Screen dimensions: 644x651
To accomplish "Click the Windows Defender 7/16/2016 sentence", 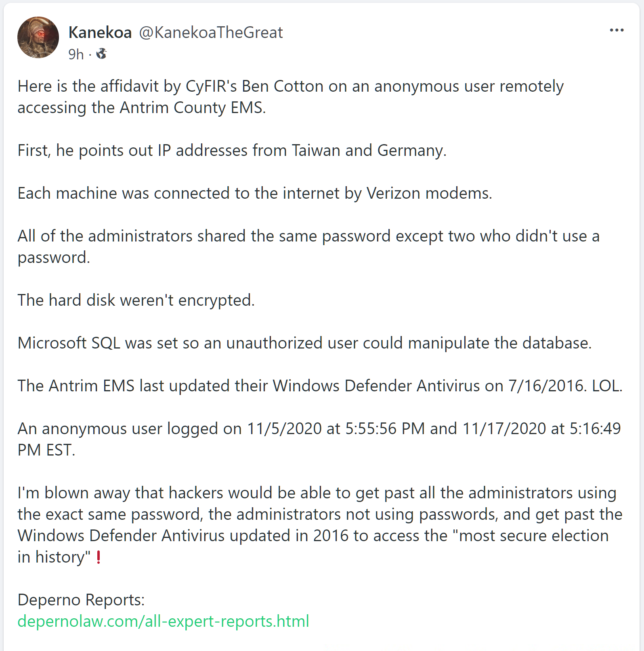I will point(319,386).
